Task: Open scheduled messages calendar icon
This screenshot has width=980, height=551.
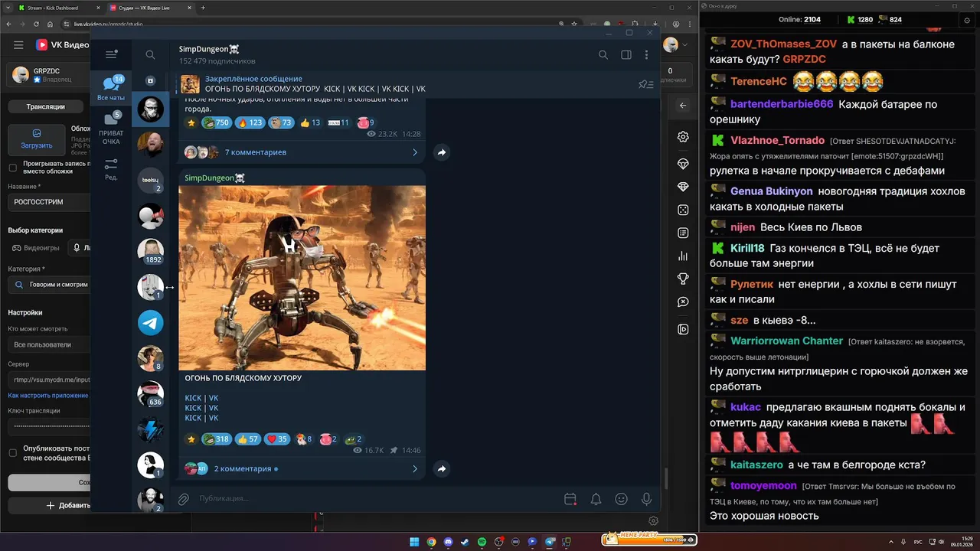Action: click(570, 499)
